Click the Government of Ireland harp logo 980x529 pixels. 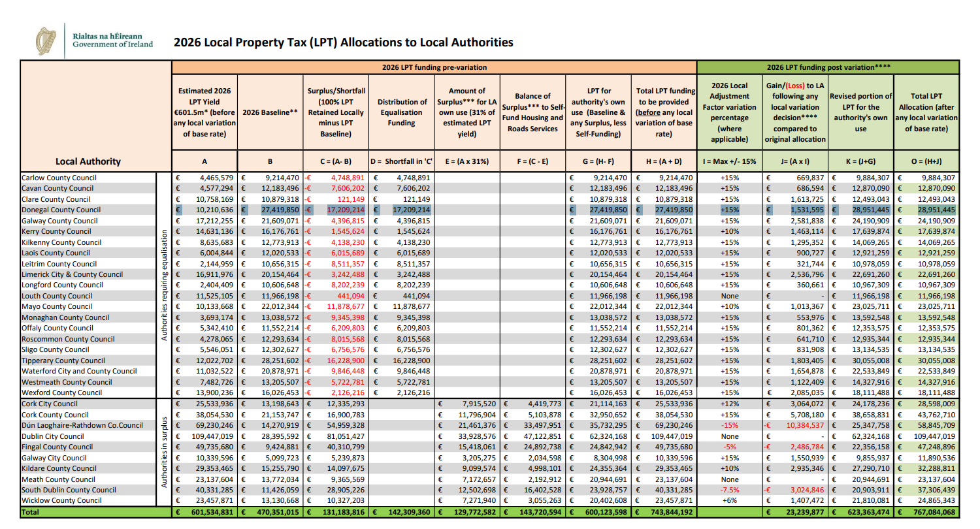[x=46, y=40]
